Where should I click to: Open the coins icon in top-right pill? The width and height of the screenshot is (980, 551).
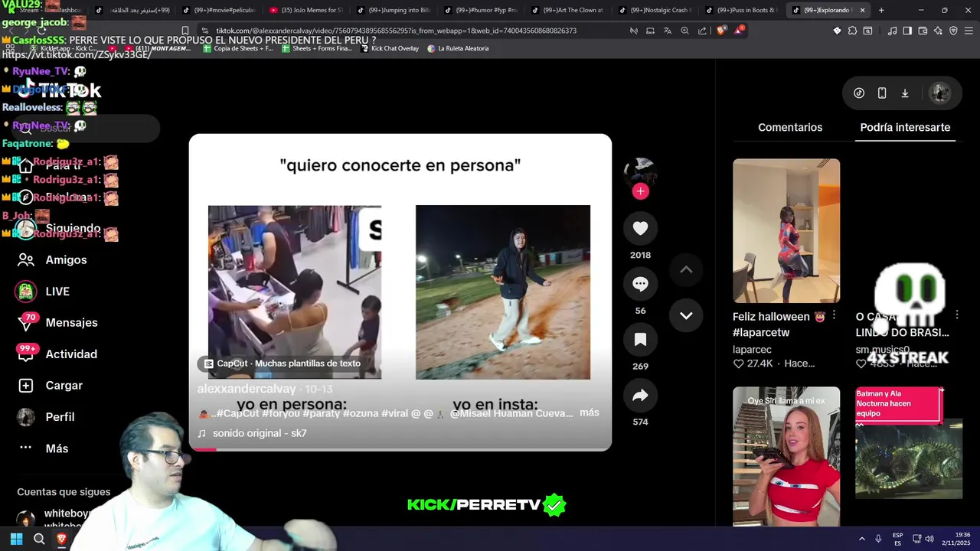point(859,93)
